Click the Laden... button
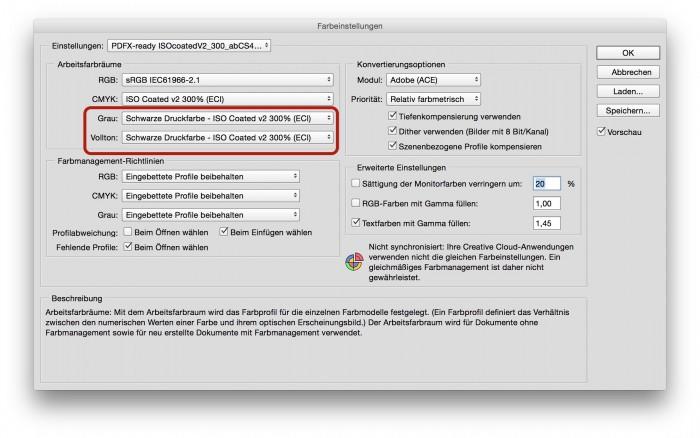Viewport: 700px width, 438px height. pos(628,91)
